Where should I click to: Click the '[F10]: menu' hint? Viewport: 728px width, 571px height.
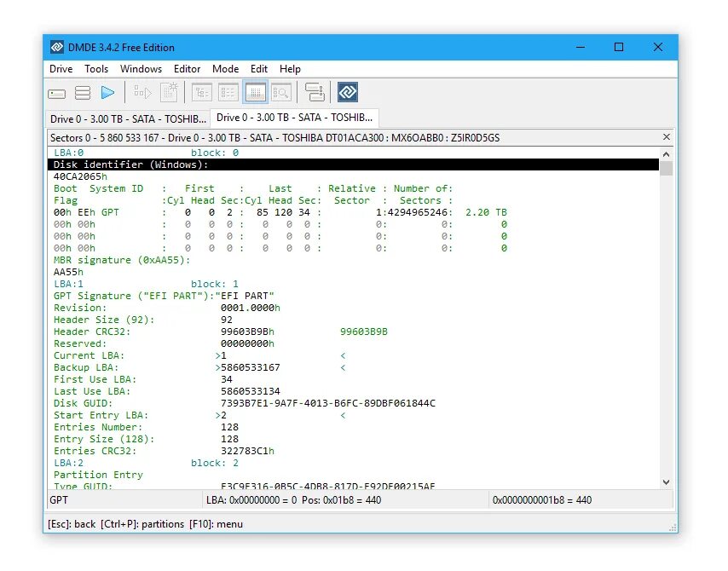(216, 525)
